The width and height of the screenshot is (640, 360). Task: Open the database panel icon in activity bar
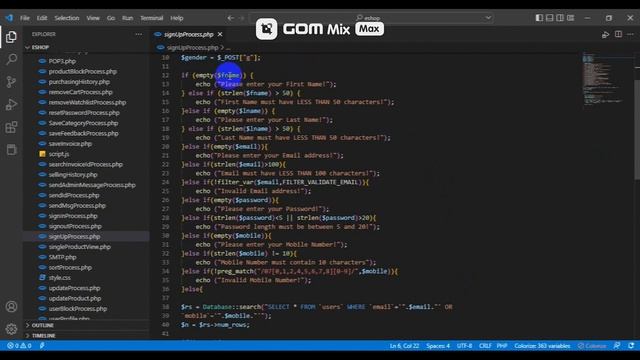[11, 150]
